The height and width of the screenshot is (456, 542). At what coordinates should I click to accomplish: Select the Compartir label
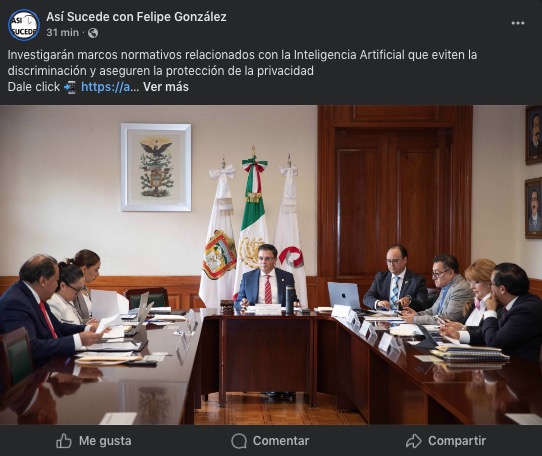457,441
